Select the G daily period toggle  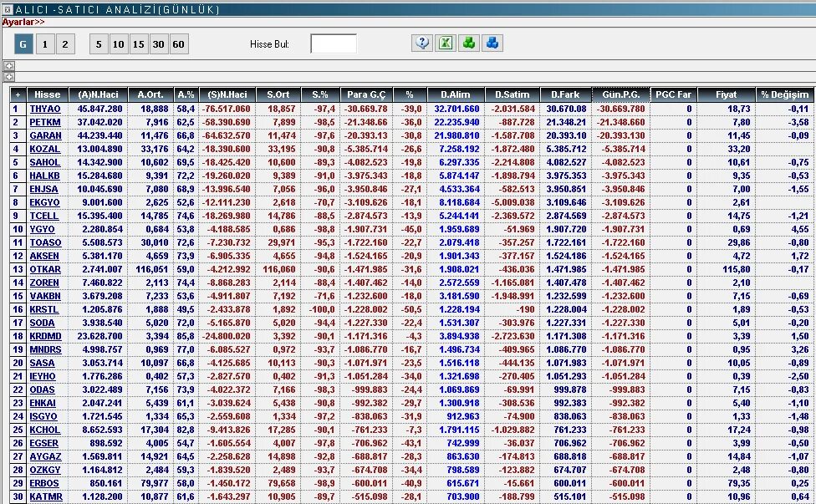point(23,44)
